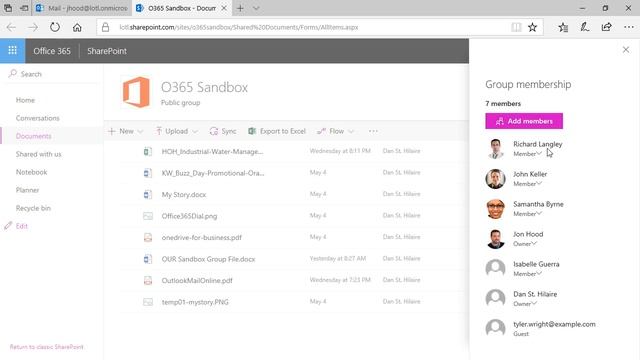Go to Home in the left navigation
Viewport: 640px width, 360px height.
click(x=25, y=100)
